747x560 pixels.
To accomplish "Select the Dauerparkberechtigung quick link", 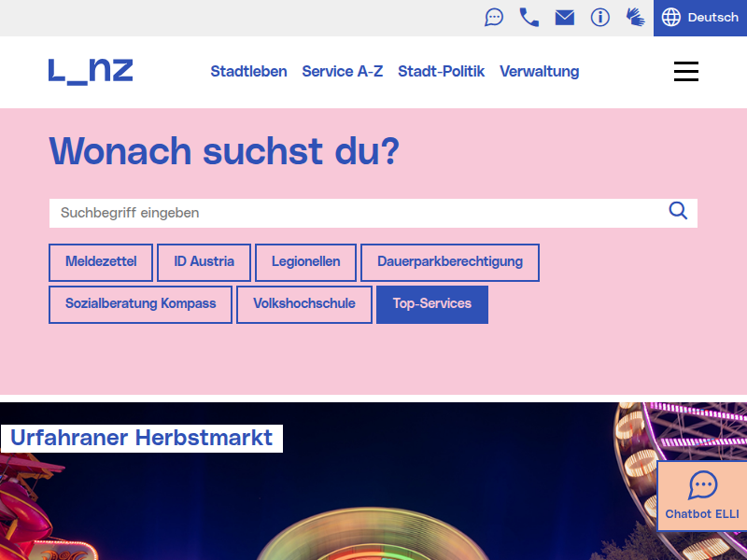I will point(450,262).
